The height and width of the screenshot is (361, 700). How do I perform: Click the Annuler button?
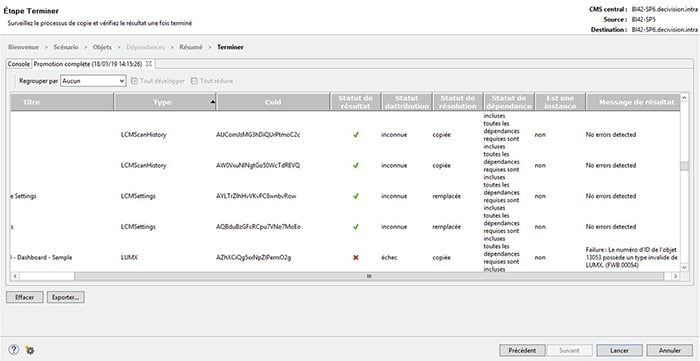click(x=670, y=350)
